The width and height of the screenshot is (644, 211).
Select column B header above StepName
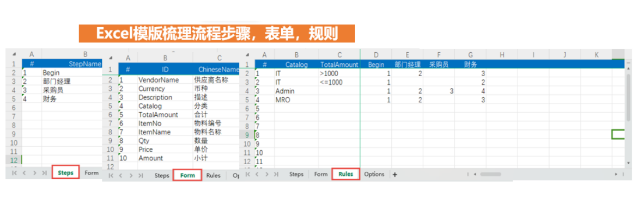[x=72, y=54]
